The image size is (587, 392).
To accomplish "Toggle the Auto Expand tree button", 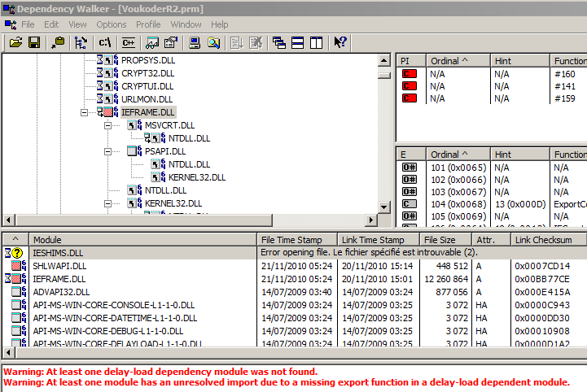I will tap(81, 42).
